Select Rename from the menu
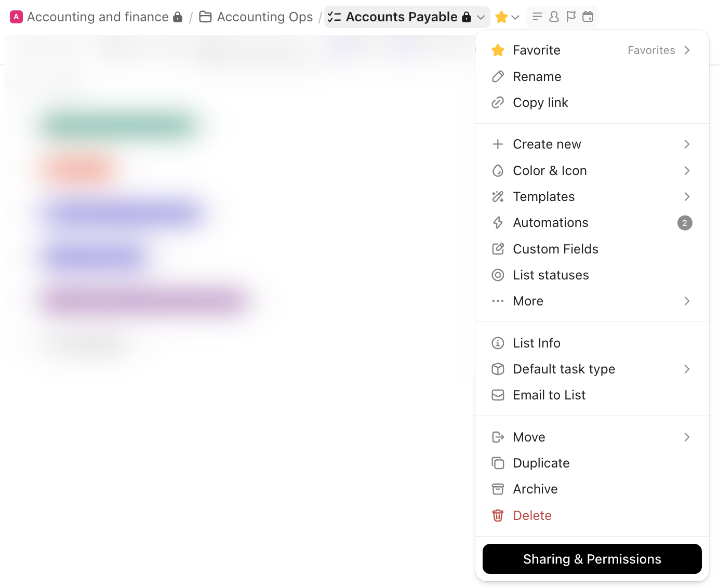Viewport: 719px width, 588px height. [x=537, y=76]
